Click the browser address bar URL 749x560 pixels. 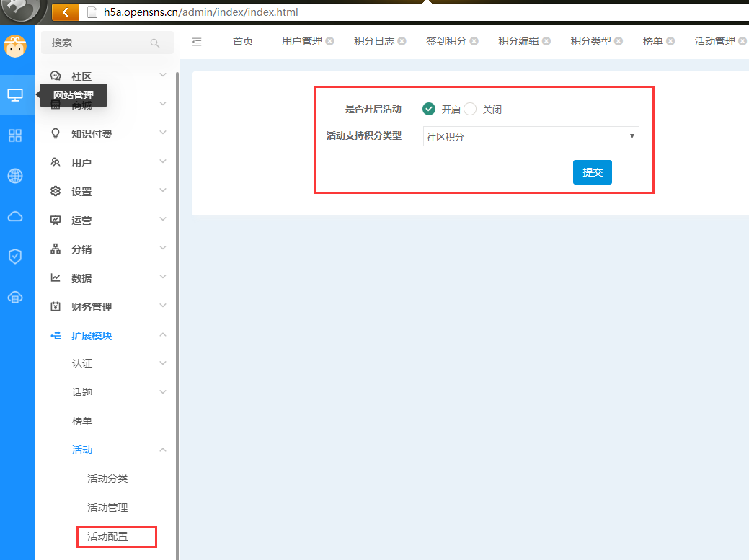click(x=201, y=12)
